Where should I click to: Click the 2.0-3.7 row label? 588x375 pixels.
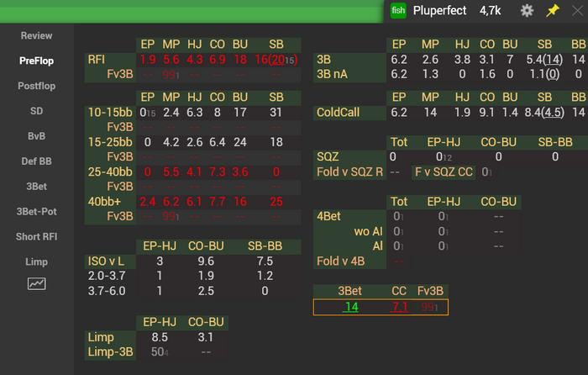tap(107, 276)
